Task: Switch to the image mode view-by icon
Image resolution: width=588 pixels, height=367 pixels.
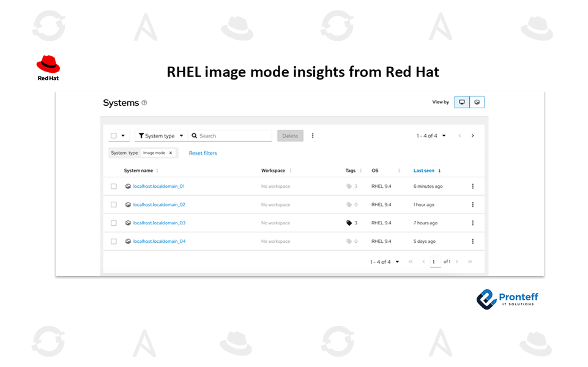Action: click(477, 102)
